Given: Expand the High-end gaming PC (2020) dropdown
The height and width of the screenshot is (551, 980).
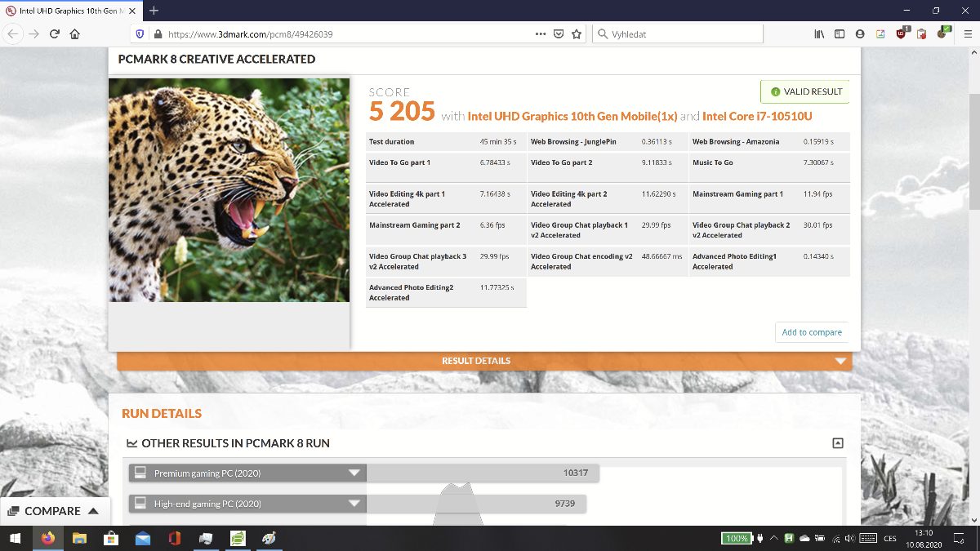Looking at the screenshot, I should coord(354,504).
